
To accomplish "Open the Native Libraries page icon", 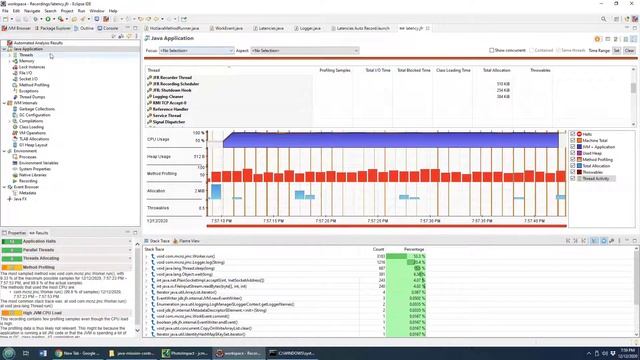I will (x=15, y=175).
